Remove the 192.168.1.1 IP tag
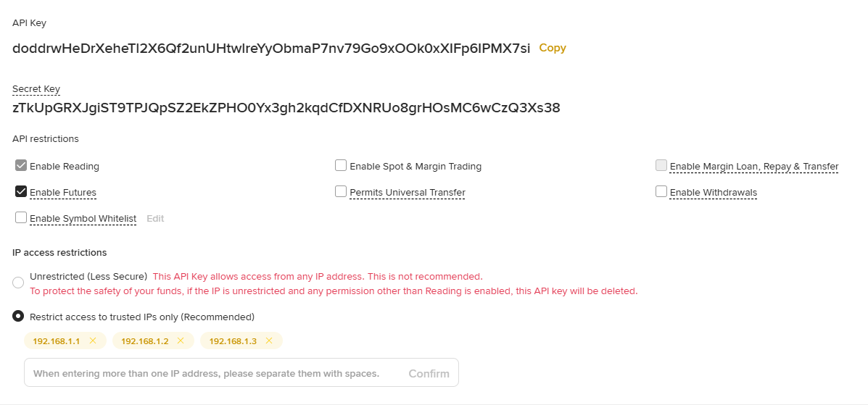The width and height of the screenshot is (868, 405). (93, 341)
